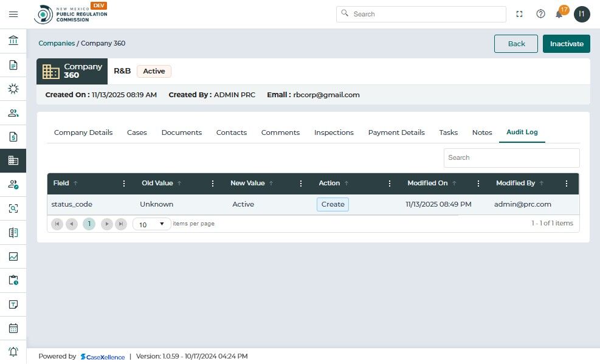Expand the items per page dropdown
The image size is (600, 364).
pyautogui.click(x=151, y=224)
